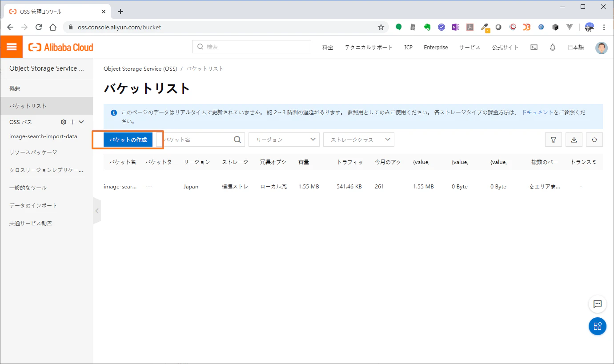The height and width of the screenshot is (364, 614).
Task: Click the リージョン column header
Action: click(197, 162)
